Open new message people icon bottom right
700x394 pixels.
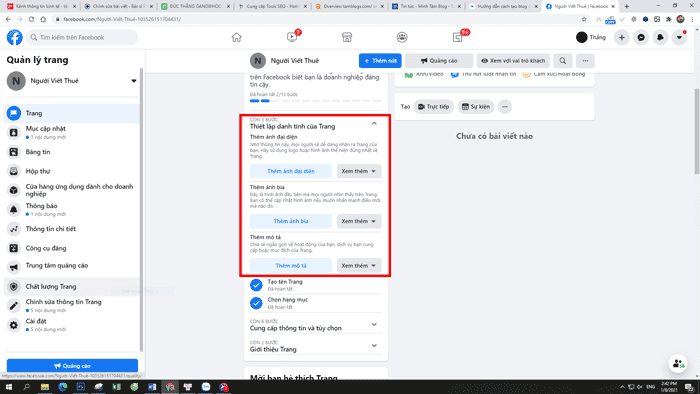[678, 363]
